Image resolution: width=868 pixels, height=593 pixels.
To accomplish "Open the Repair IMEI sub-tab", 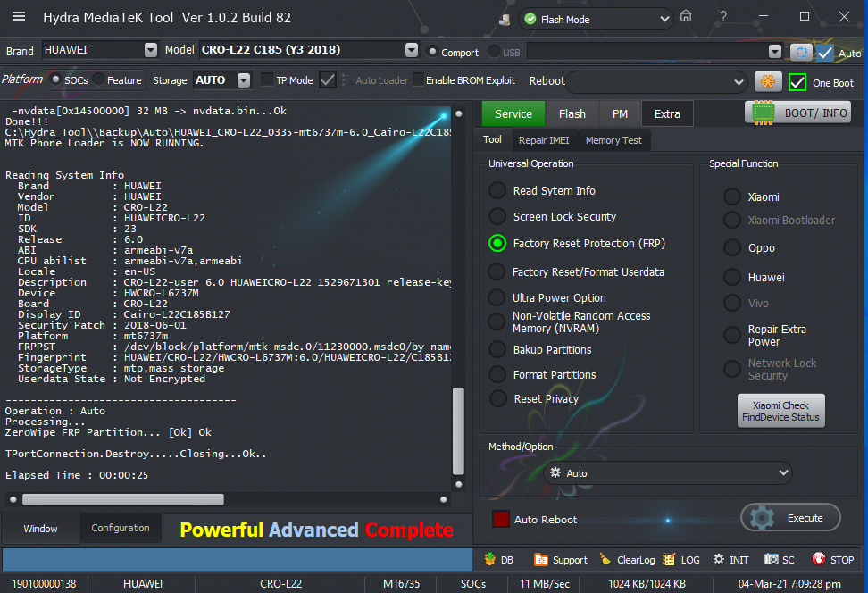I will click(544, 140).
